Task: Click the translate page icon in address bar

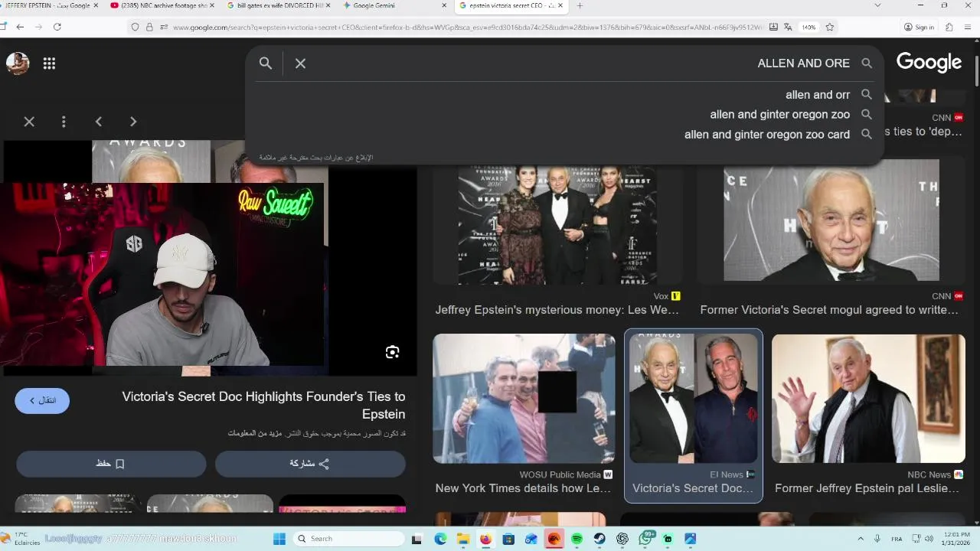Action: coord(787,27)
